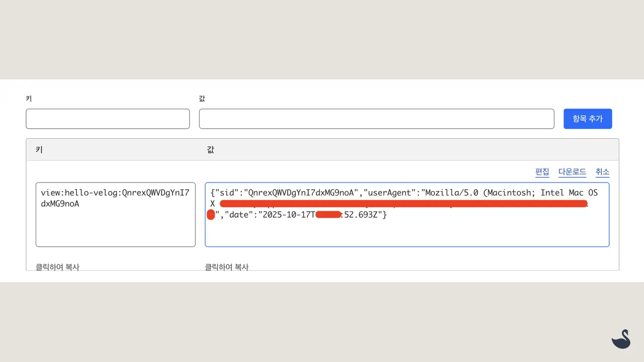The width and height of the screenshot is (644, 362).
Task: Click the long red redaction bar
Action: point(403,204)
